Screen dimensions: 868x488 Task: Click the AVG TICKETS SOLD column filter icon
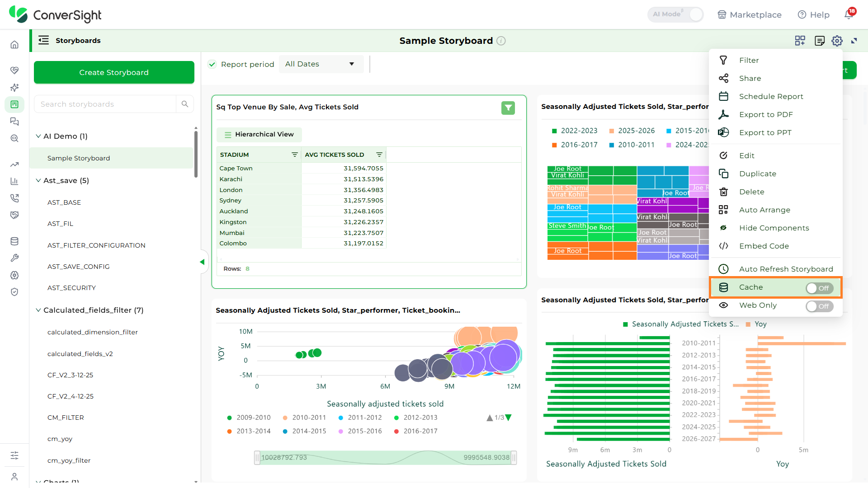point(379,155)
